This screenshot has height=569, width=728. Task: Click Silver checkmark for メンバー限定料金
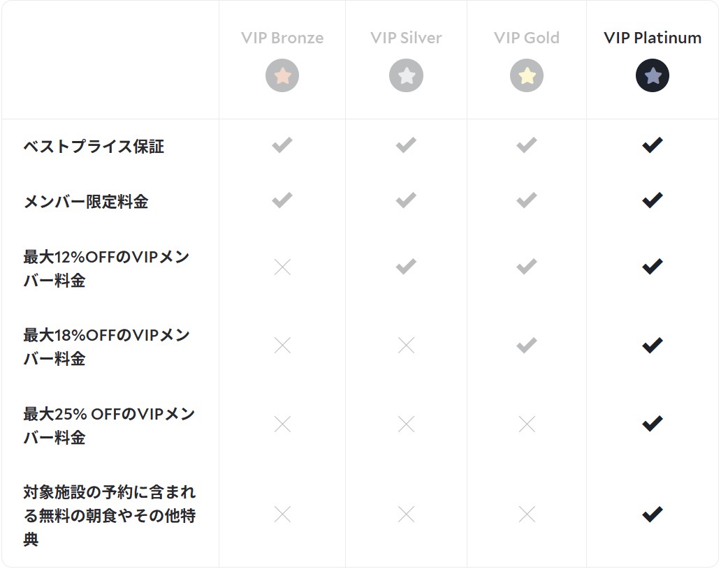(406, 201)
